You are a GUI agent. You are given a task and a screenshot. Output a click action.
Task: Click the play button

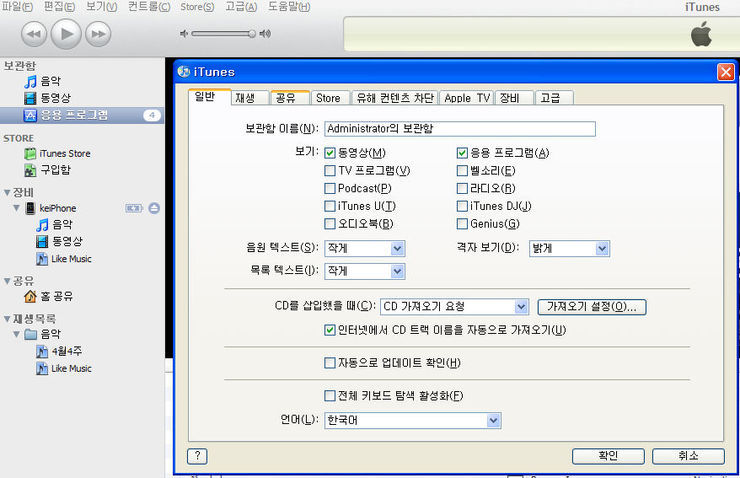[66, 34]
